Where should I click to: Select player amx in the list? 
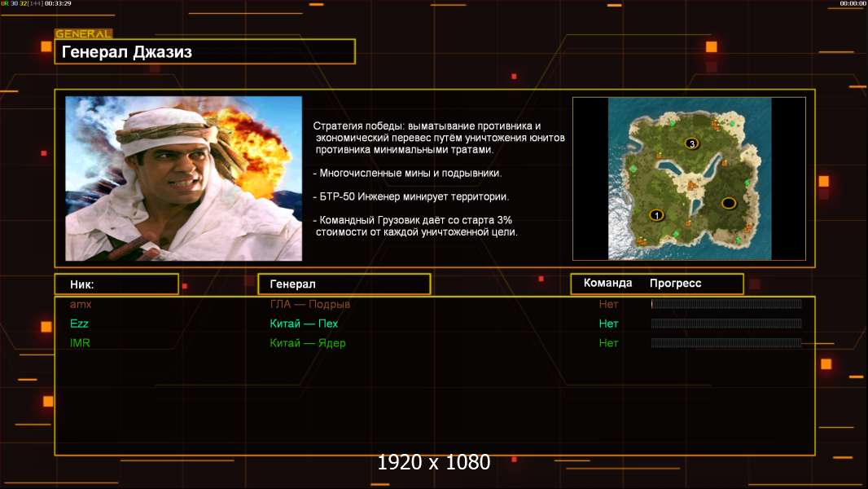81,304
